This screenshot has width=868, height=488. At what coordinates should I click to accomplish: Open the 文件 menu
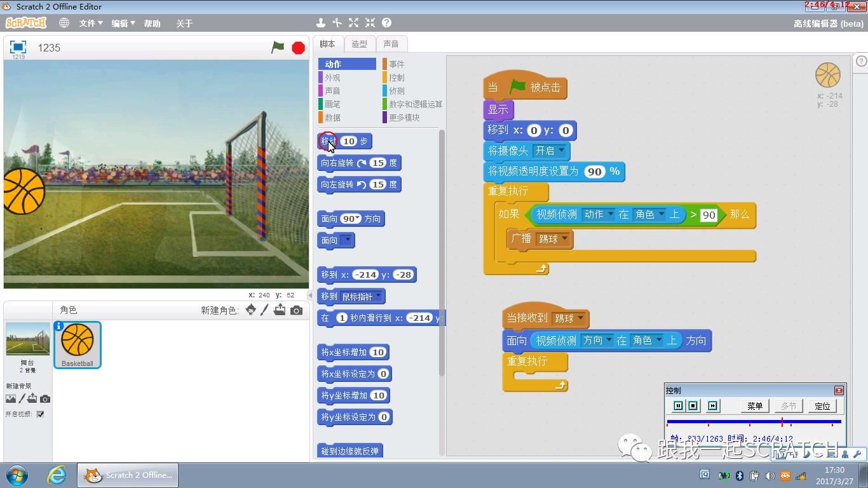[91, 23]
